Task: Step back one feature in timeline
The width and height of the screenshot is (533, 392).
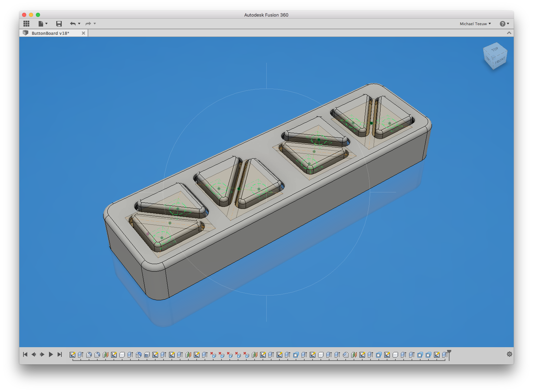Action: point(33,354)
